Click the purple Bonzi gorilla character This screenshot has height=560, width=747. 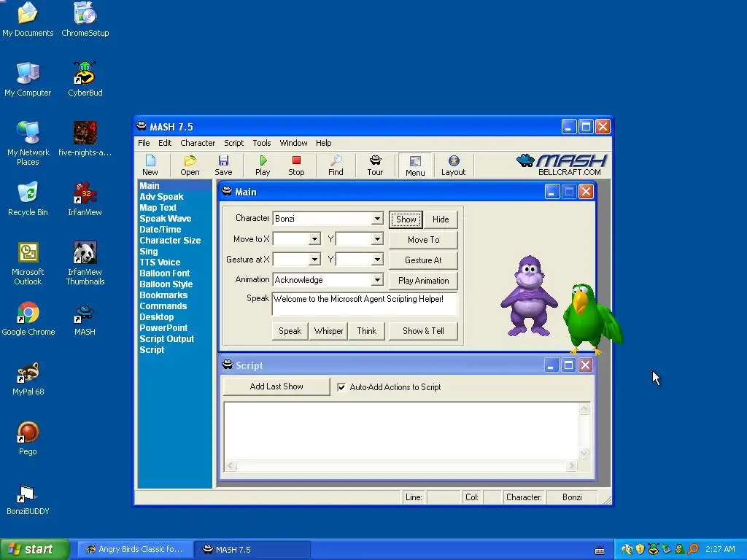point(529,296)
